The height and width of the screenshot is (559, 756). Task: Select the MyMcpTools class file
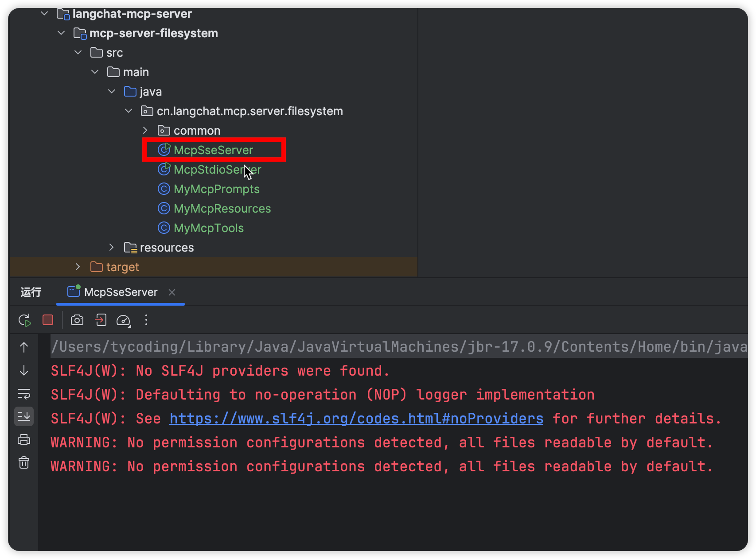pyautogui.click(x=208, y=228)
